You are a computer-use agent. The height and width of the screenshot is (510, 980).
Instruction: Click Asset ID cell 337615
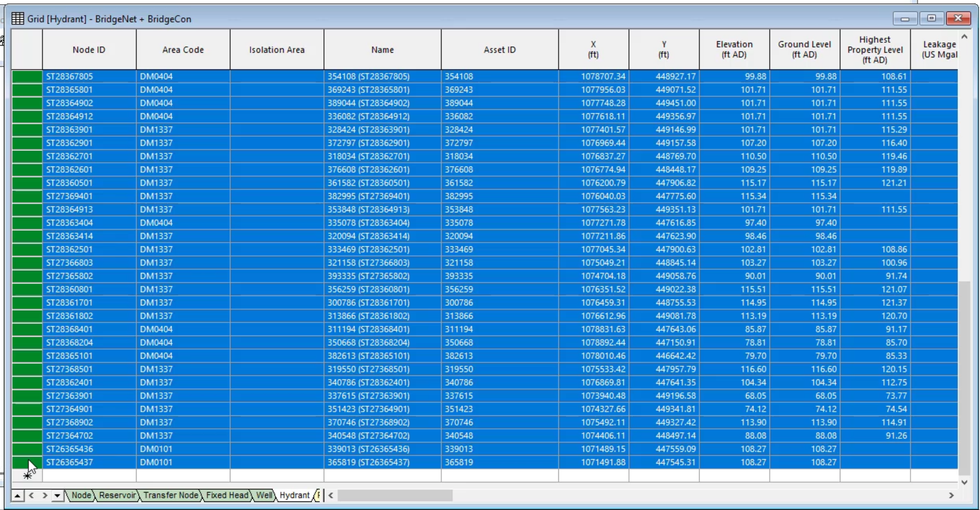click(500, 396)
